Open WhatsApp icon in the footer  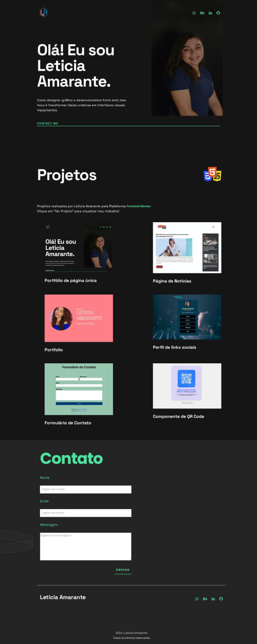tap(197, 599)
